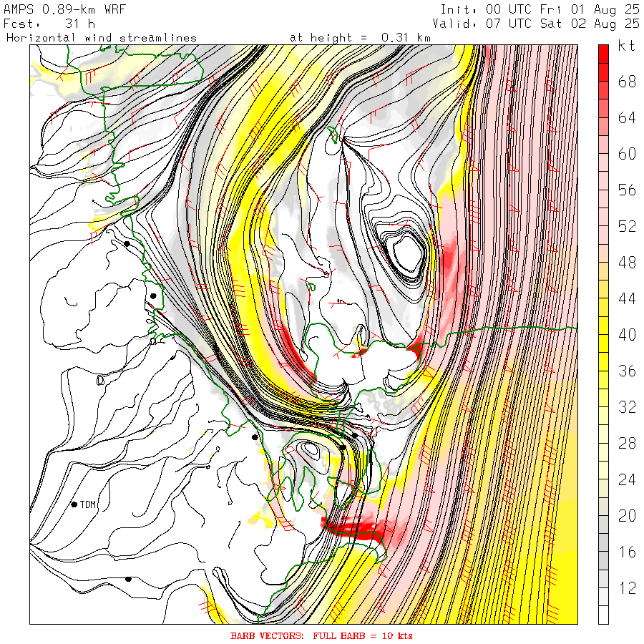Click the 48 value on the colorbar
The height and width of the screenshot is (644, 644).
coord(627,263)
